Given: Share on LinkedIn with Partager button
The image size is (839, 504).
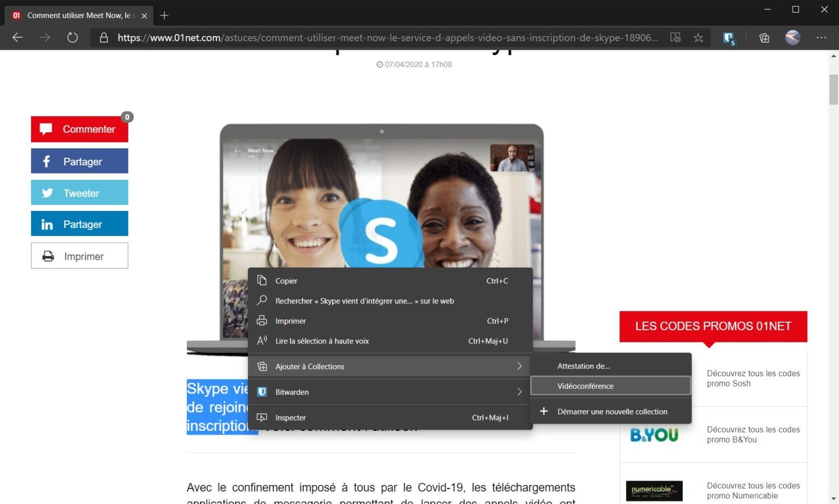Looking at the screenshot, I should pyautogui.click(x=80, y=224).
